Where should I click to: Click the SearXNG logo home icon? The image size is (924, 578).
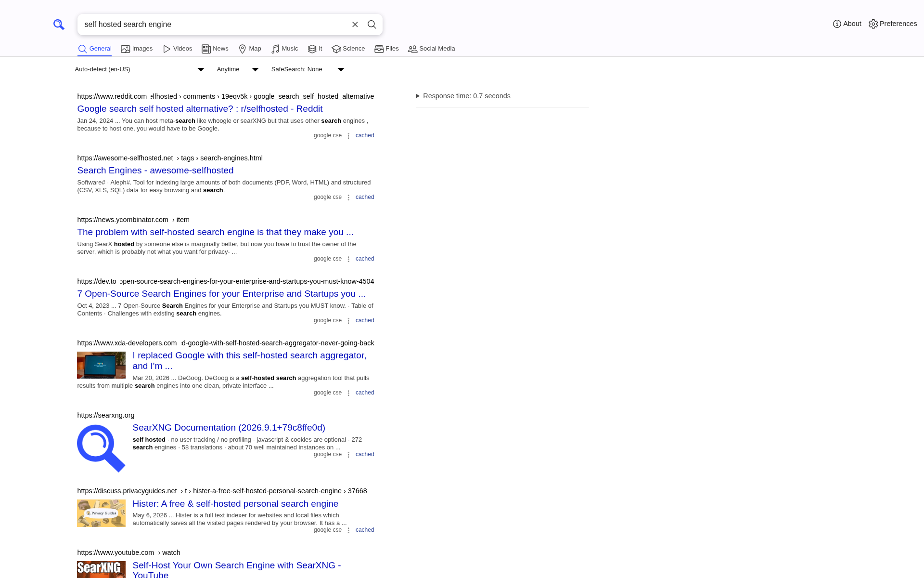point(59,25)
